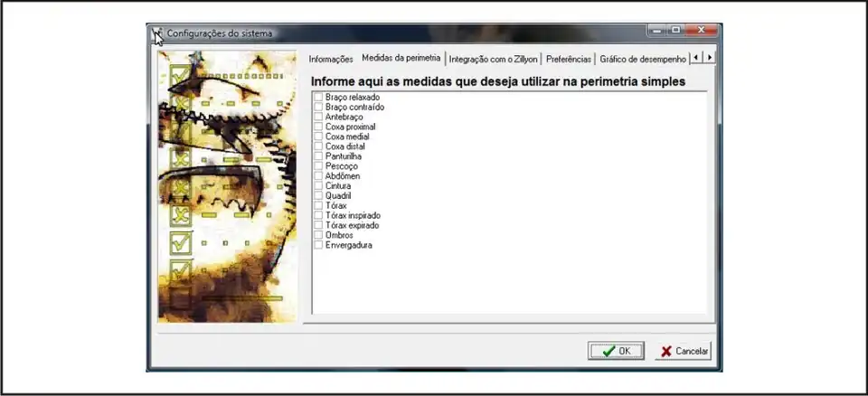
Task: Tick the Antebraço checkbox
Action: [x=318, y=118]
